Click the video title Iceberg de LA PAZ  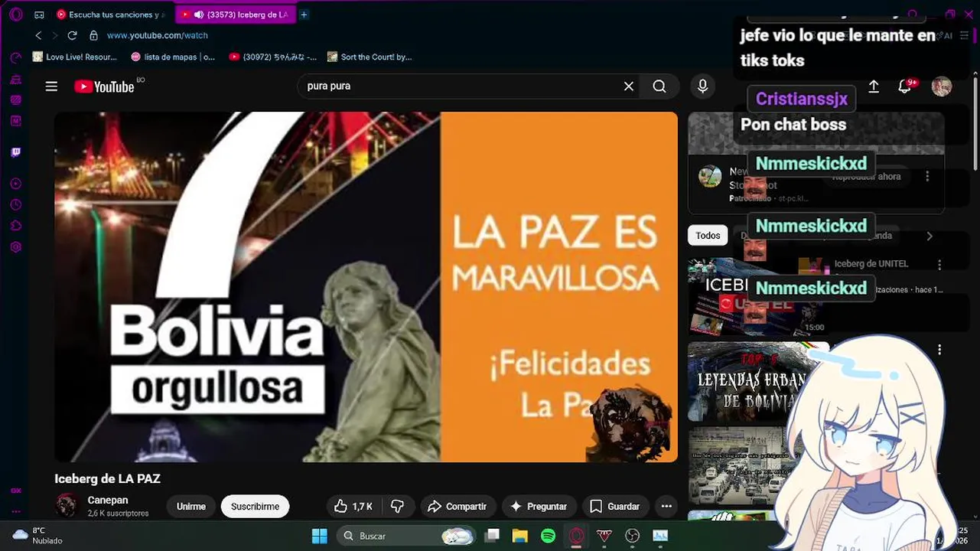coord(107,479)
